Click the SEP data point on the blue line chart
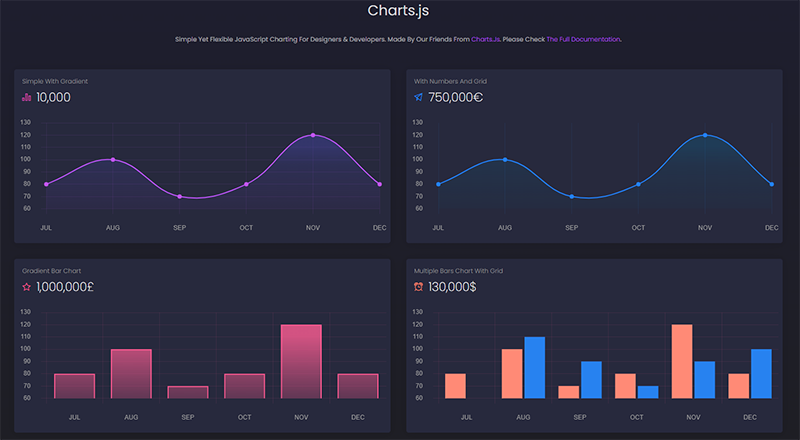The width and height of the screenshot is (800, 440). [x=571, y=197]
